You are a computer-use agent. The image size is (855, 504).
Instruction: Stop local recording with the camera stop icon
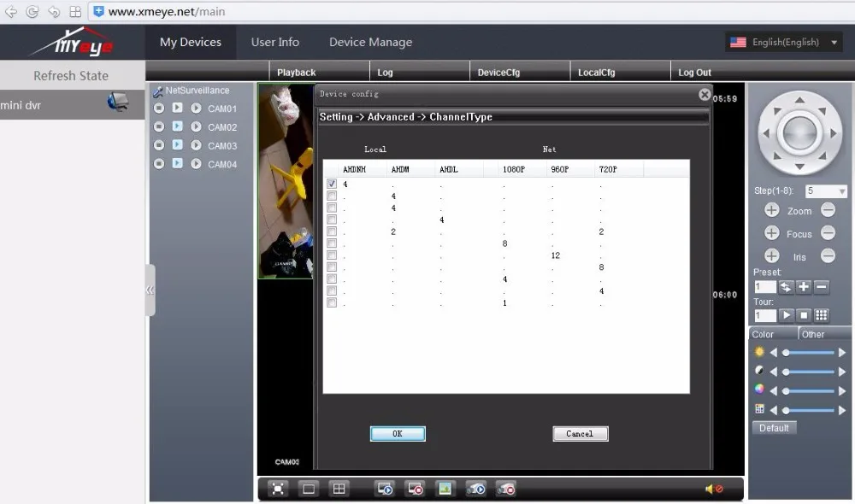click(x=505, y=489)
